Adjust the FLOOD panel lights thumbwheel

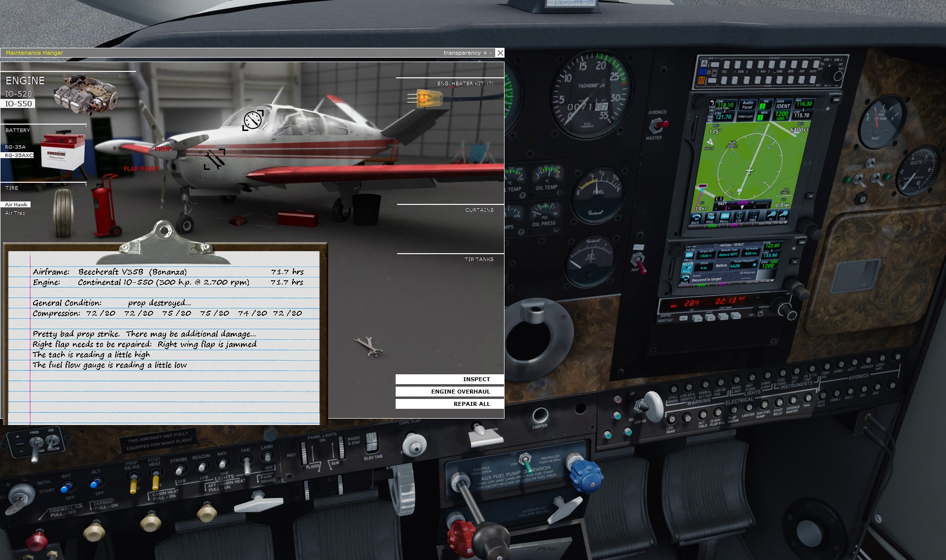point(304,453)
